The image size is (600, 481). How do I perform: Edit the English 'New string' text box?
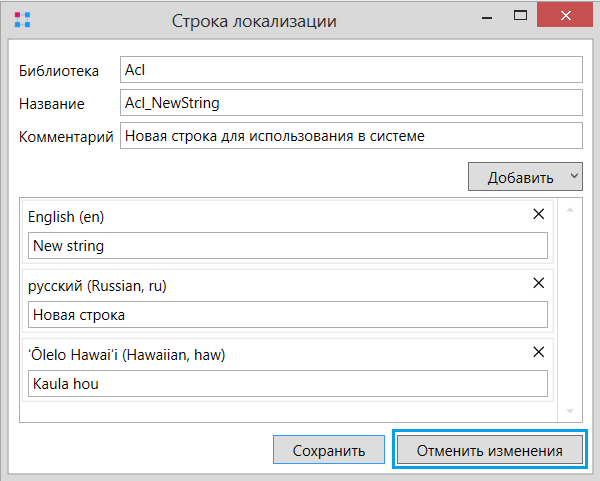point(288,246)
